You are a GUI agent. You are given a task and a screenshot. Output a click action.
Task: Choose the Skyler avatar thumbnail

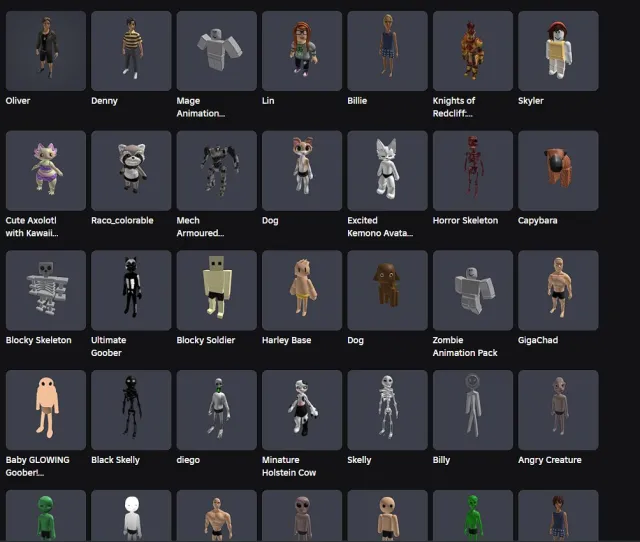click(x=558, y=51)
